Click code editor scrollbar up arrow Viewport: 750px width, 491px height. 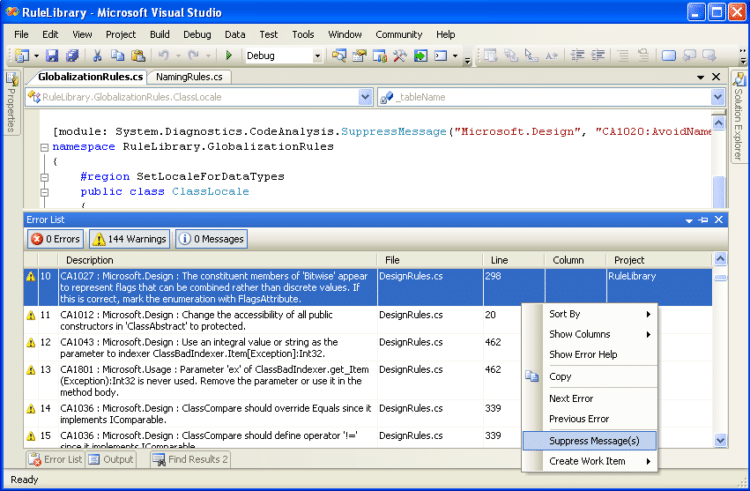pos(718,123)
